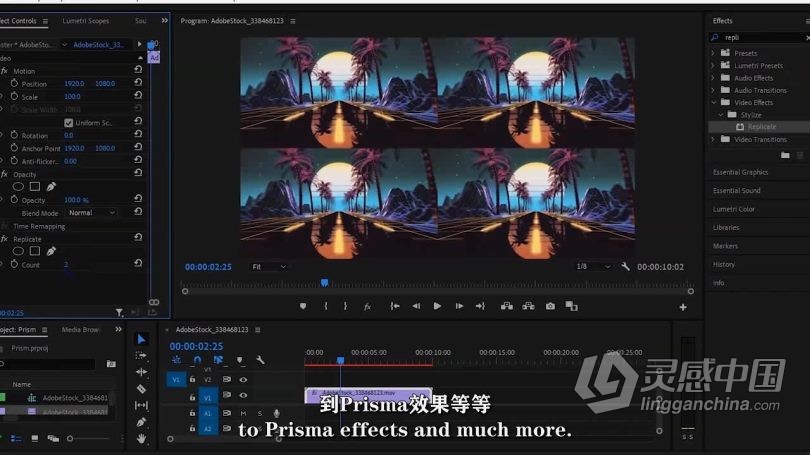810x455 pixels.
Task: Click Mark Out bracket button
Action: click(x=345, y=306)
